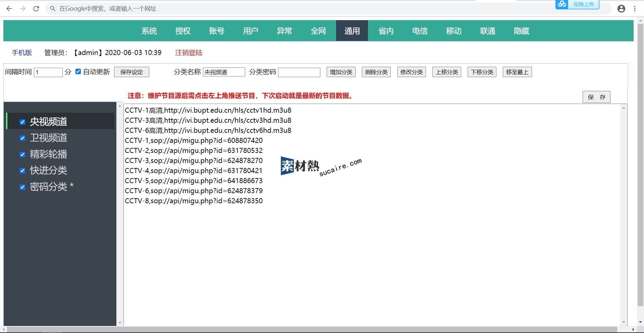Focus the Google search address bar

pos(329,9)
